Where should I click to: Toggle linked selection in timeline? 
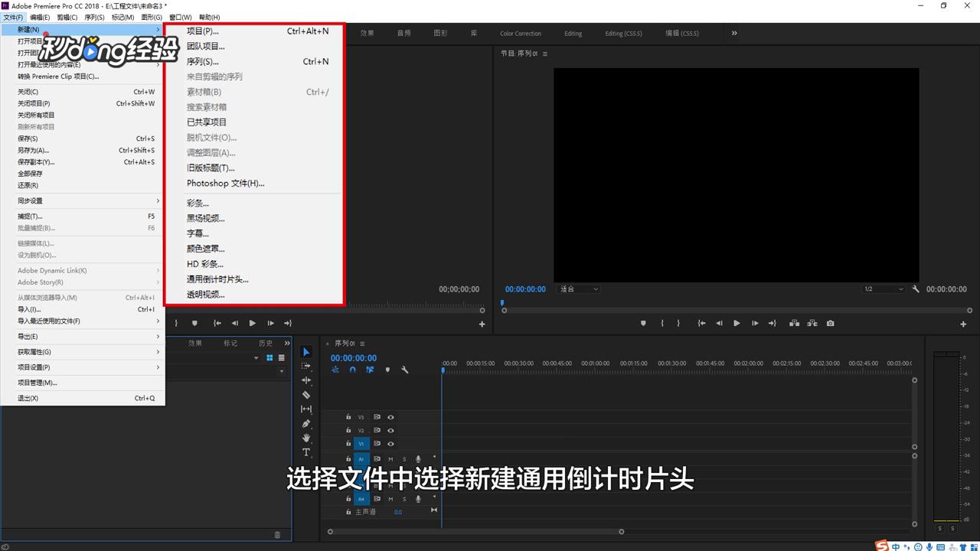(370, 370)
